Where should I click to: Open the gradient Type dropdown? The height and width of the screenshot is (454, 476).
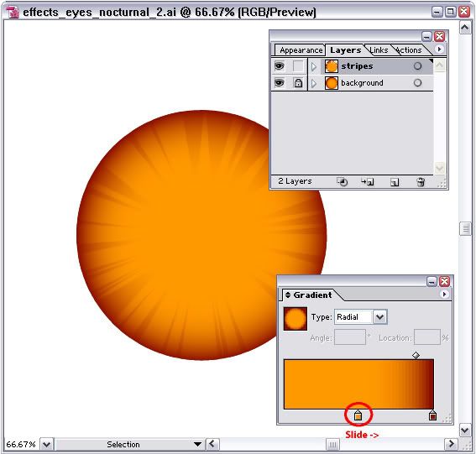379,317
